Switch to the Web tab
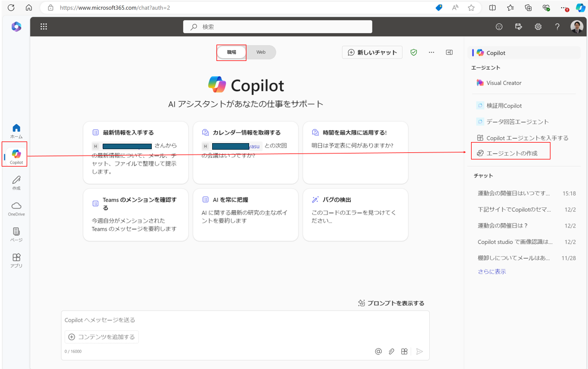 [x=261, y=52]
